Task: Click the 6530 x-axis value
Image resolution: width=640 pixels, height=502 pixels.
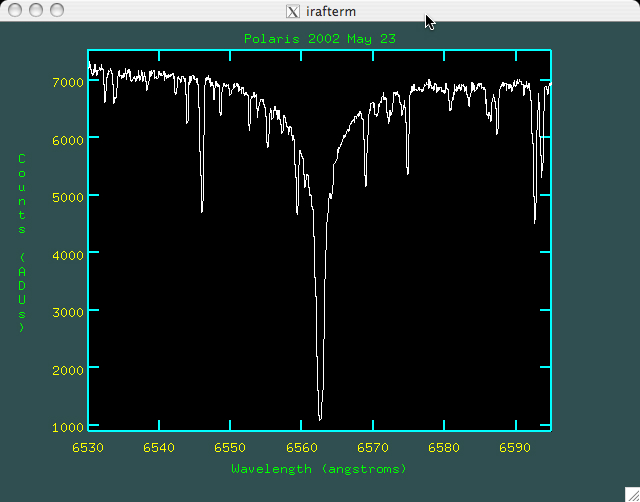Action: (88, 448)
